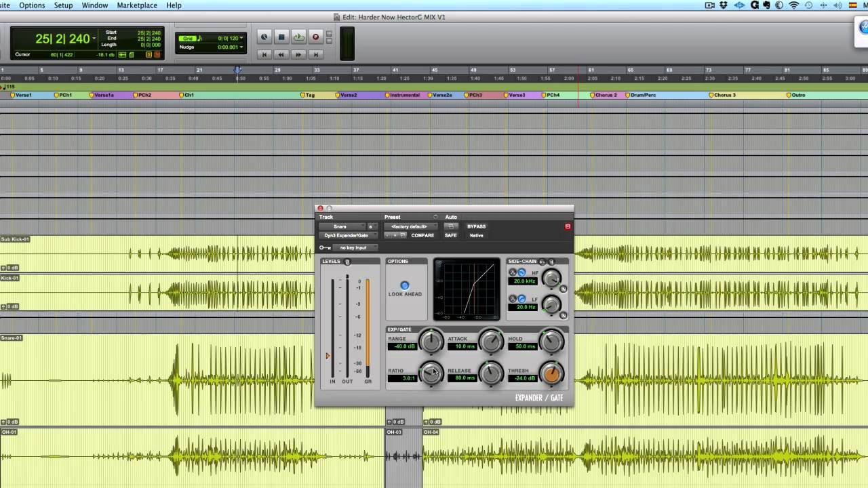868x488 pixels.
Task: Click the Instrumental marker
Action: click(403, 95)
